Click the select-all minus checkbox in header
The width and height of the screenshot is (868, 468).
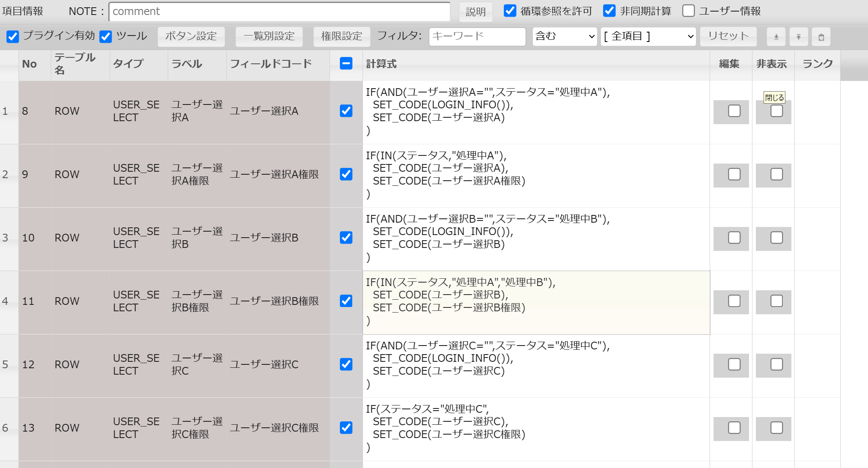[346, 63]
